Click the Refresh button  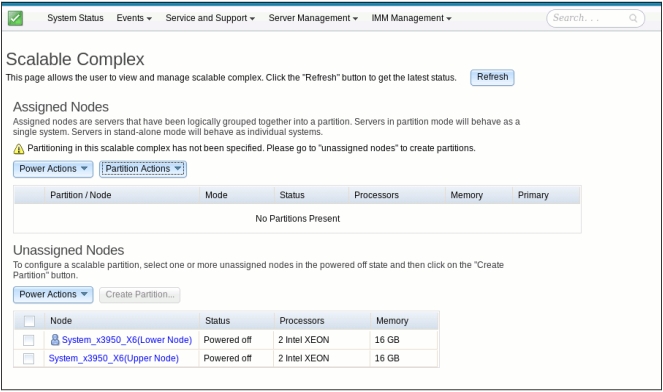click(x=492, y=77)
